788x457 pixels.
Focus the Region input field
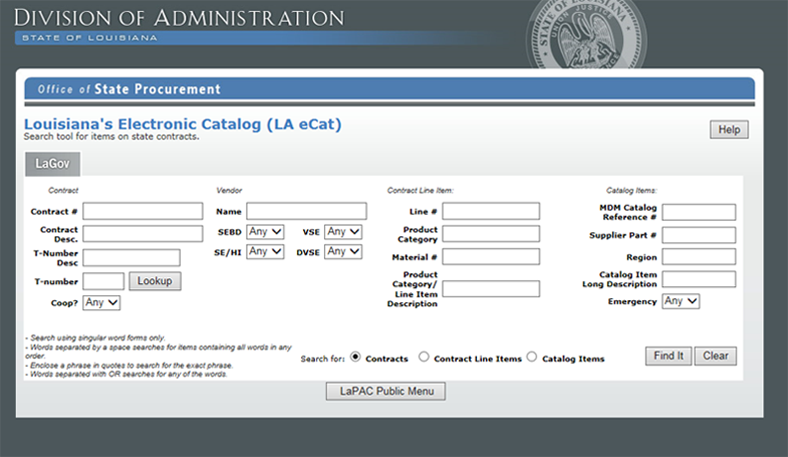[699, 256]
